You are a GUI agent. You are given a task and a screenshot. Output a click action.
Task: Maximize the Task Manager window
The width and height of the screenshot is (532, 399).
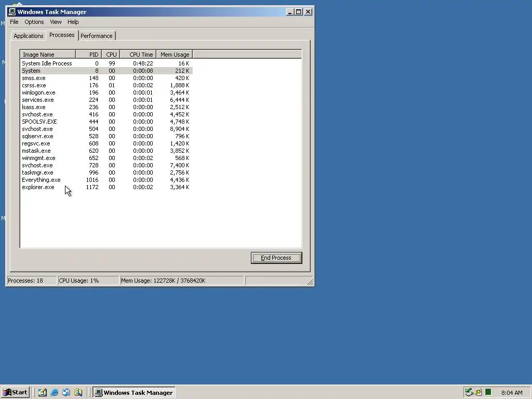(x=298, y=12)
